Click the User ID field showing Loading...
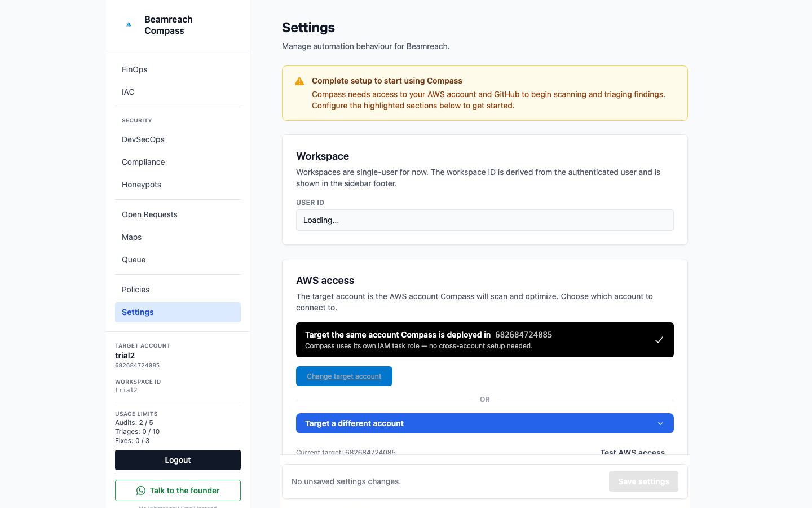The width and height of the screenshot is (812, 508). [485, 220]
